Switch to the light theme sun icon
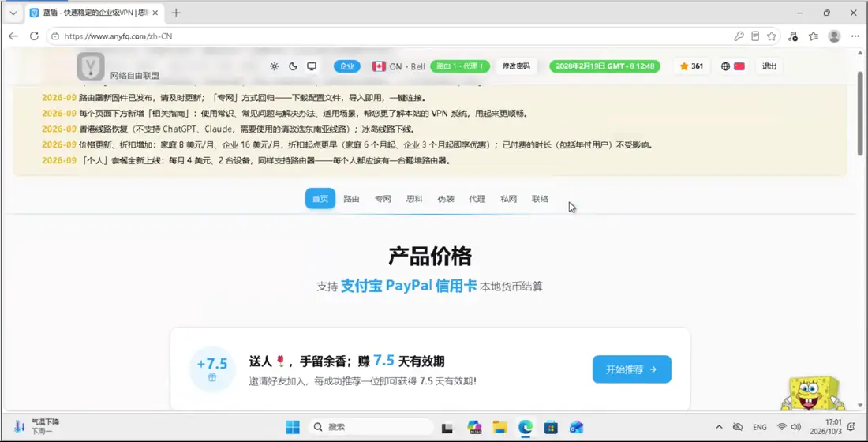Screen dimensions: 868x442 click(274, 66)
